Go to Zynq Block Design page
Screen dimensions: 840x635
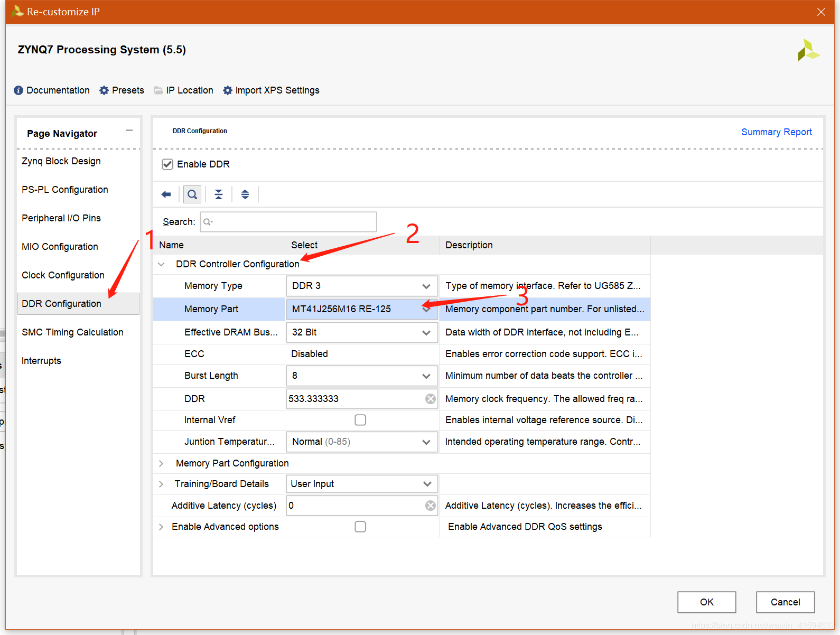[x=61, y=161]
